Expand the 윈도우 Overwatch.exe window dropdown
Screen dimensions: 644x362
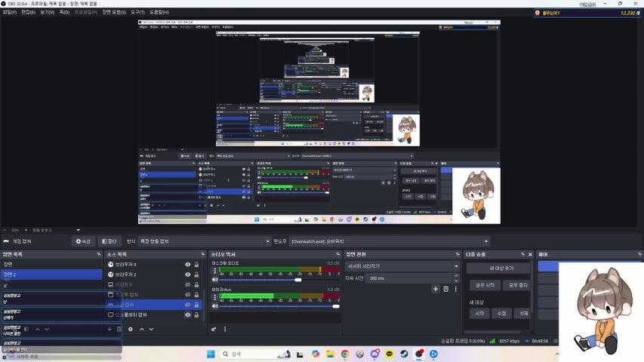485,241
